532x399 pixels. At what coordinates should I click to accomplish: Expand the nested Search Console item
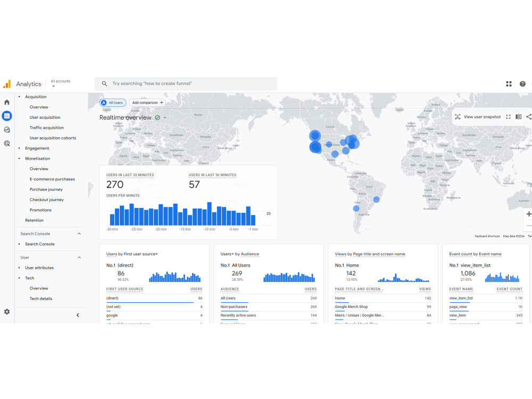(x=19, y=244)
